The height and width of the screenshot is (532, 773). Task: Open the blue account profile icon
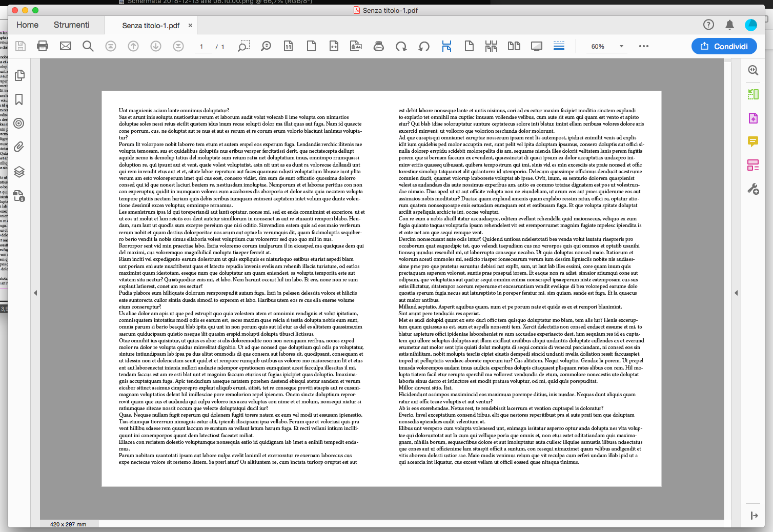click(x=751, y=25)
